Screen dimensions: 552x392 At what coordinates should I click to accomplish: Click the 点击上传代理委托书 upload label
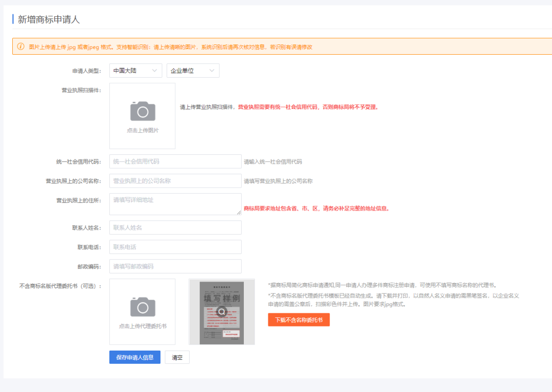click(143, 326)
